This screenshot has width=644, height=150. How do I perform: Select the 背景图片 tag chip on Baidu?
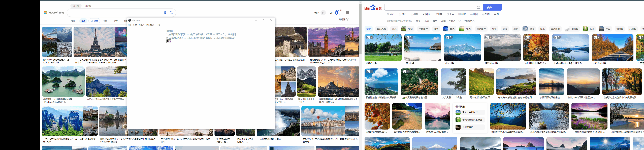click(481, 29)
